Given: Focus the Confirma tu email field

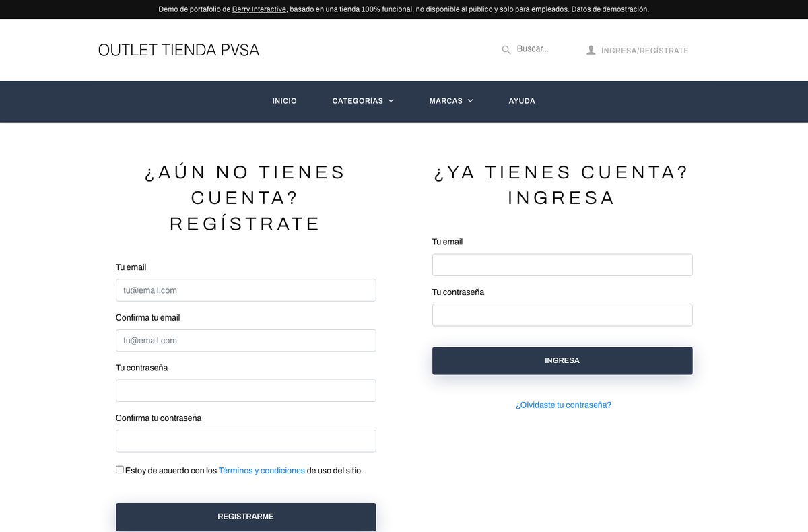Looking at the screenshot, I should tap(246, 341).
